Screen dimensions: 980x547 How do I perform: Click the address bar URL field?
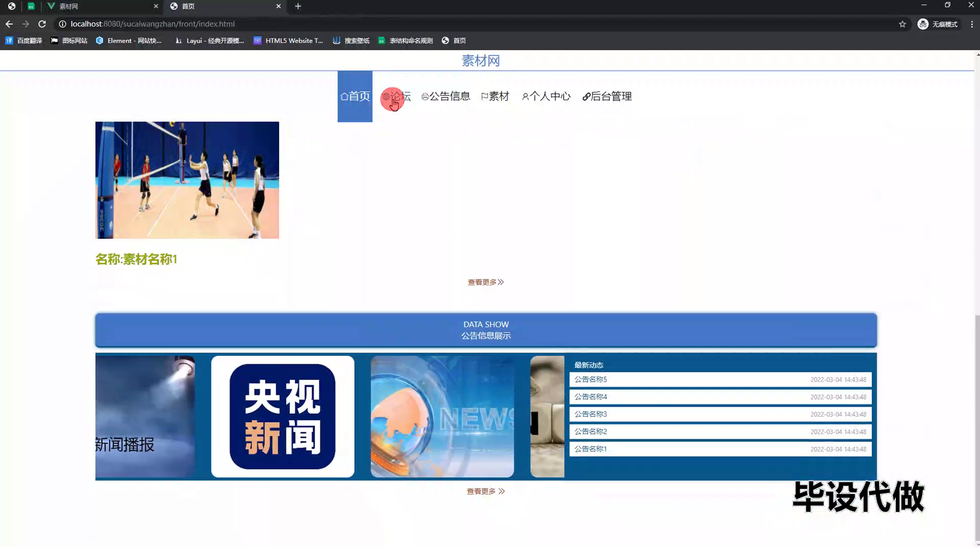(480, 24)
